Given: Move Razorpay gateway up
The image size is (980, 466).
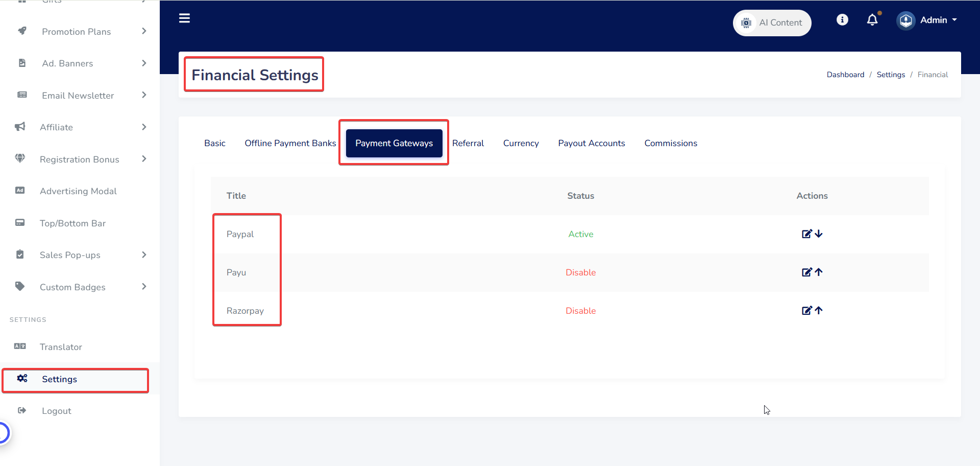Looking at the screenshot, I should coord(819,311).
